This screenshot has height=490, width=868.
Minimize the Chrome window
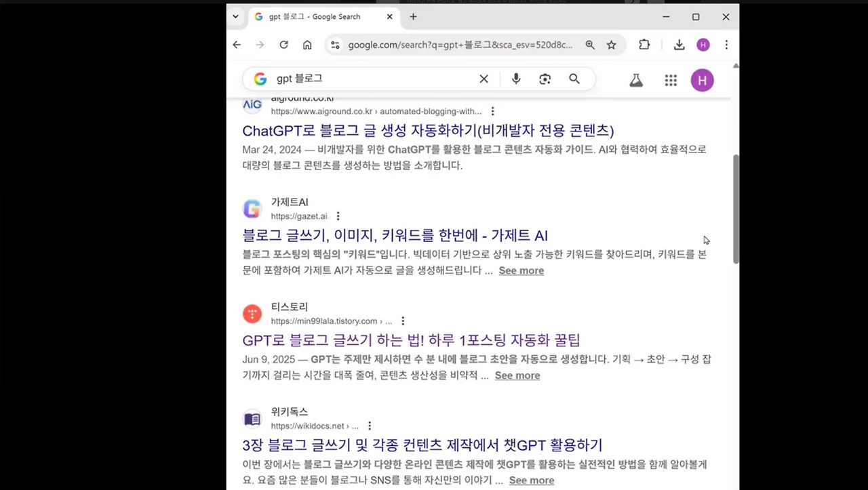(666, 17)
